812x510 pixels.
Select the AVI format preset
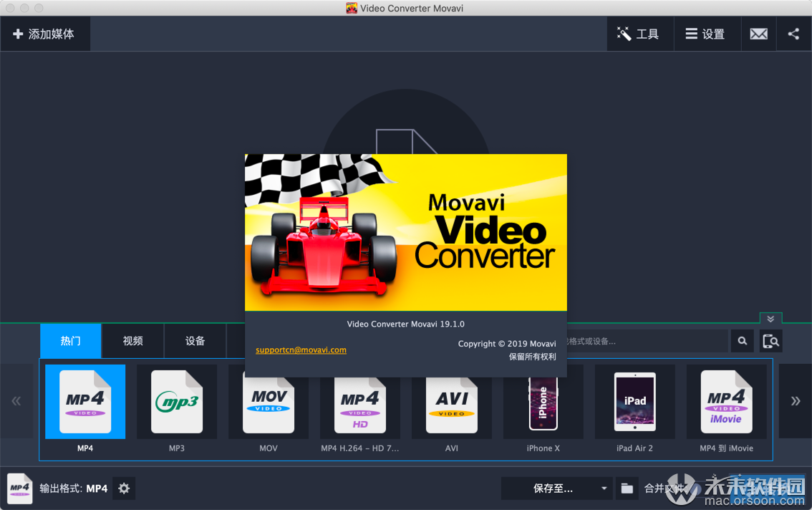click(x=452, y=409)
